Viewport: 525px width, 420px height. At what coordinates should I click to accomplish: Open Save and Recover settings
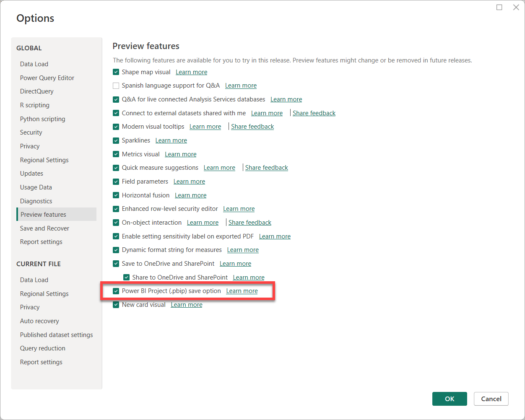click(x=44, y=228)
